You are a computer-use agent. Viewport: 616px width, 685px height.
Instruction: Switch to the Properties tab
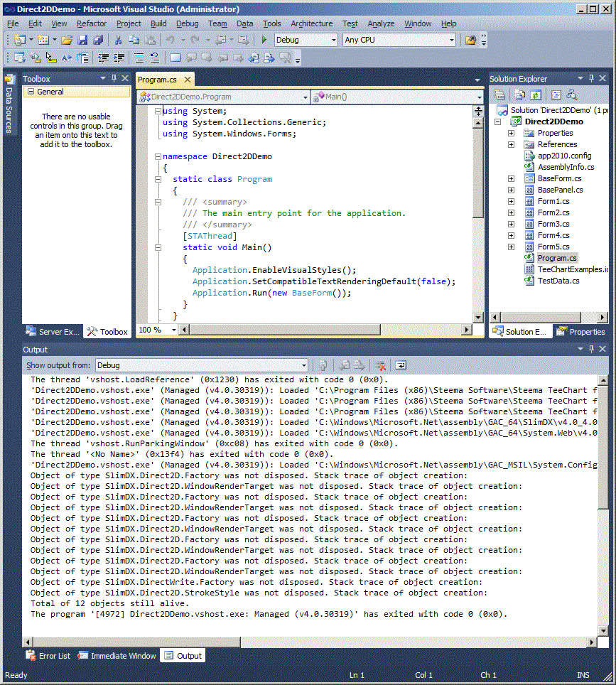[x=580, y=332]
